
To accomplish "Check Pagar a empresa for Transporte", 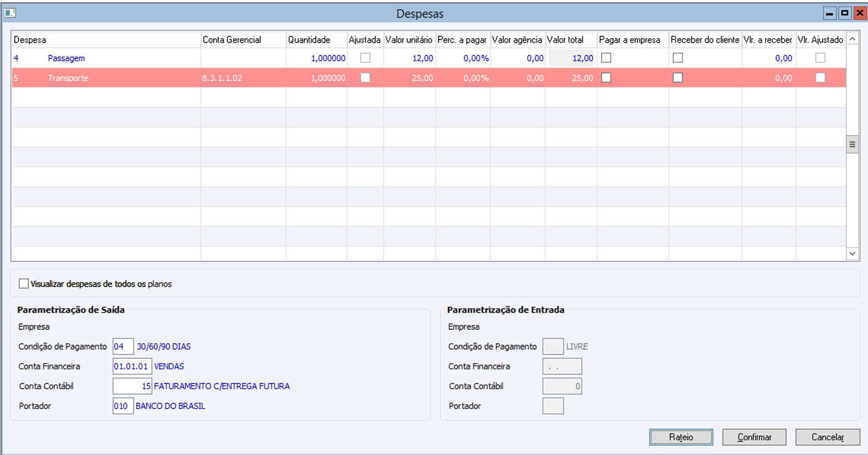I will (x=606, y=78).
